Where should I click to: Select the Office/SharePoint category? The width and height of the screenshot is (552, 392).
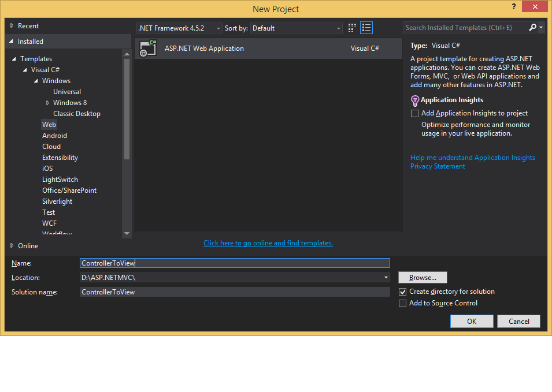[x=69, y=190]
